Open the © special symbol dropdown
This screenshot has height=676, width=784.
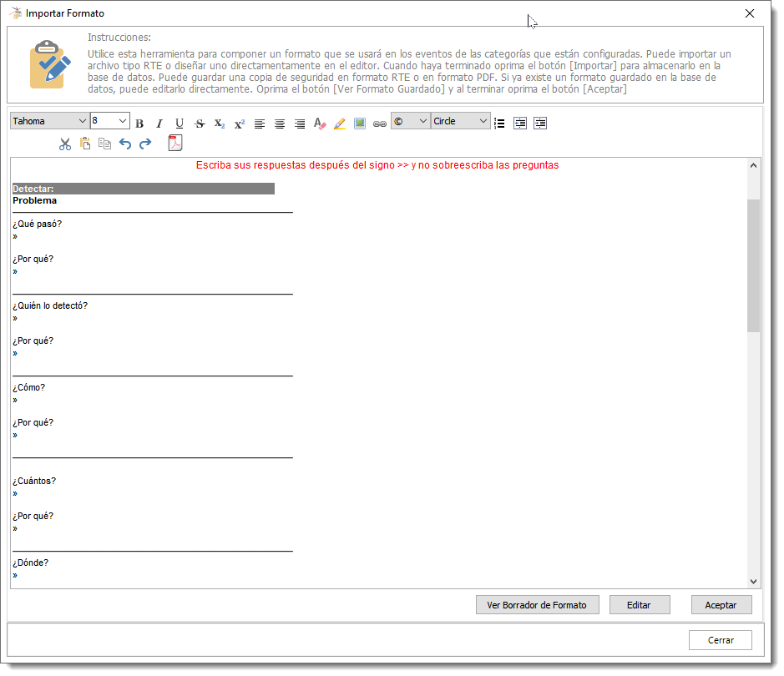coord(410,121)
